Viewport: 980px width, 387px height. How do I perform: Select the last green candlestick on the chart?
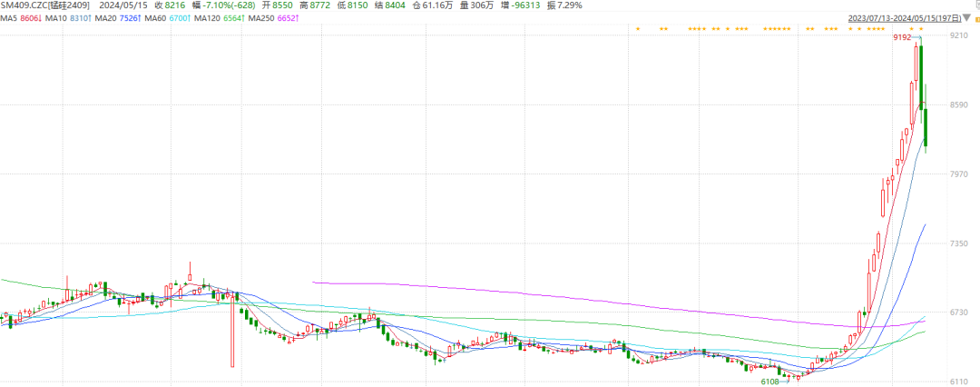pos(926,127)
